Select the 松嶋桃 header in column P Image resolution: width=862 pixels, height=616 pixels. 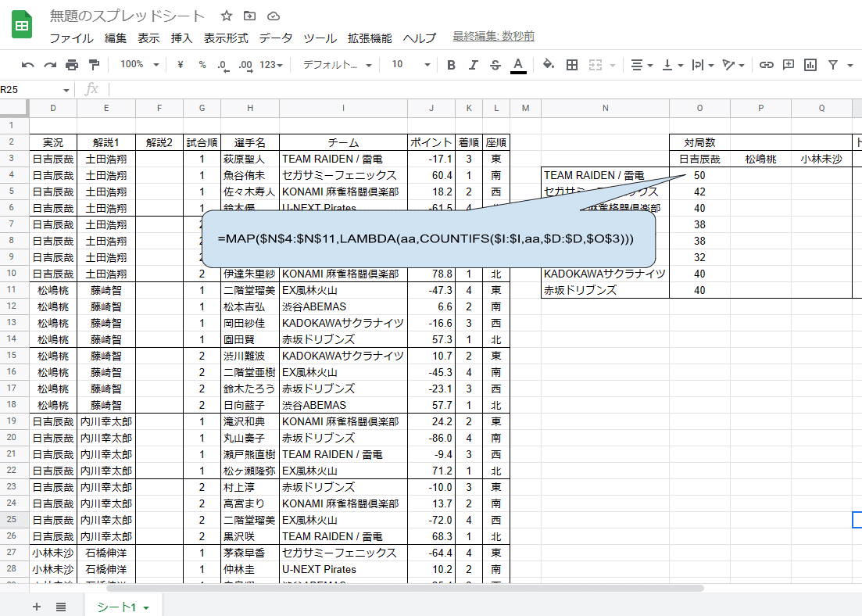click(760, 159)
